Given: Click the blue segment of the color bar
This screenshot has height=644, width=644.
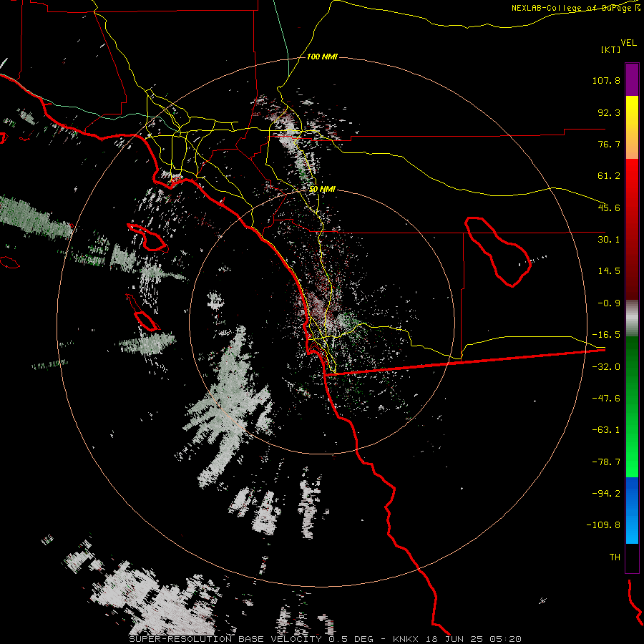Looking at the screenshot, I should [x=632, y=510].
